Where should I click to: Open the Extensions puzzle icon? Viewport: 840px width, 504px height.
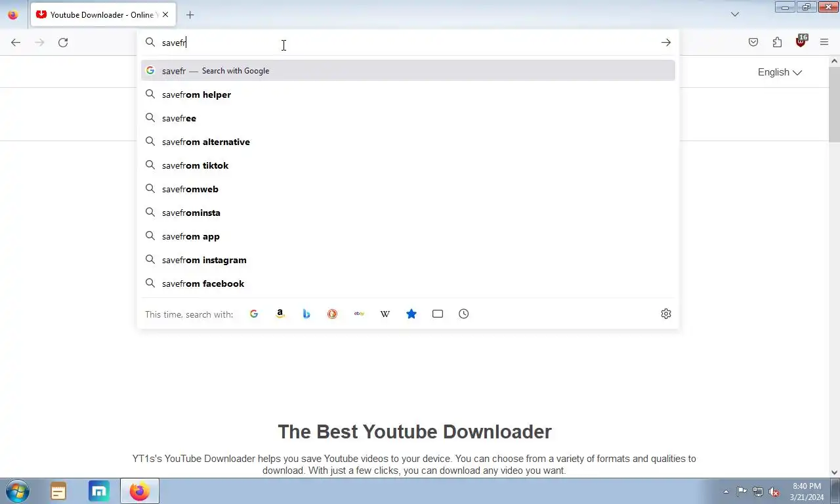point(777,43)
